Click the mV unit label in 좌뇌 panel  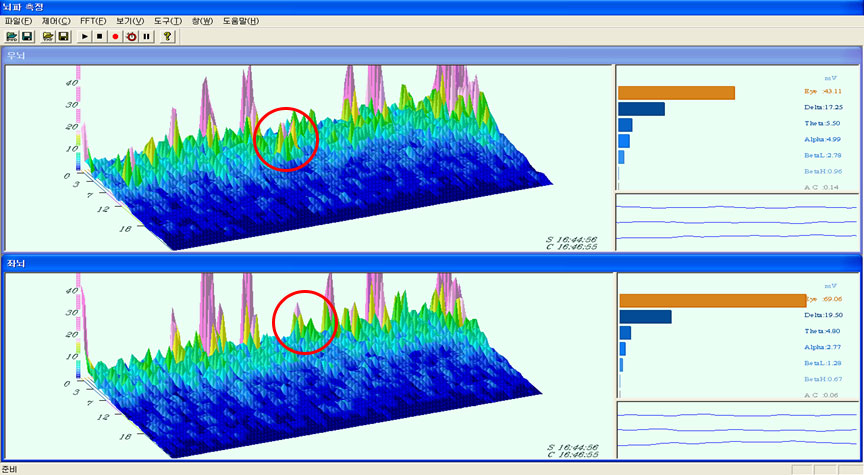tap(830, 286)
